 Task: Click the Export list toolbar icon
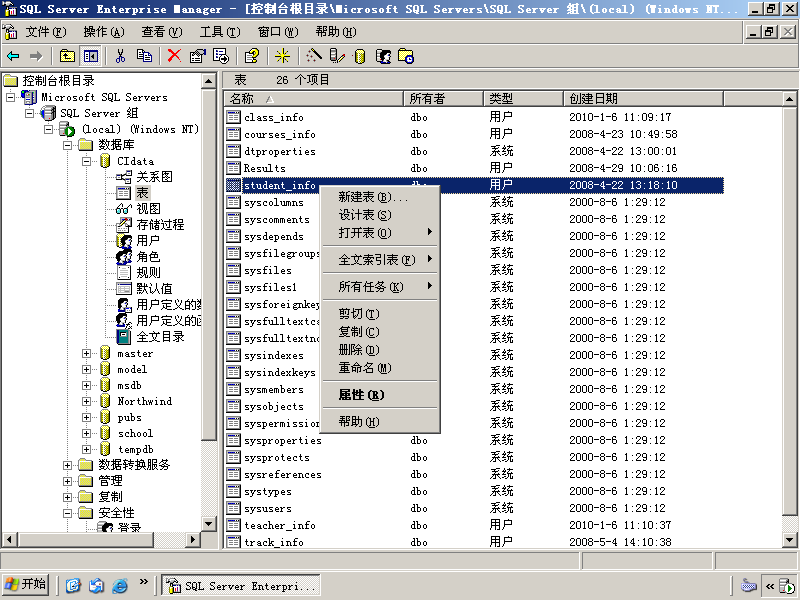pos(221,56)
